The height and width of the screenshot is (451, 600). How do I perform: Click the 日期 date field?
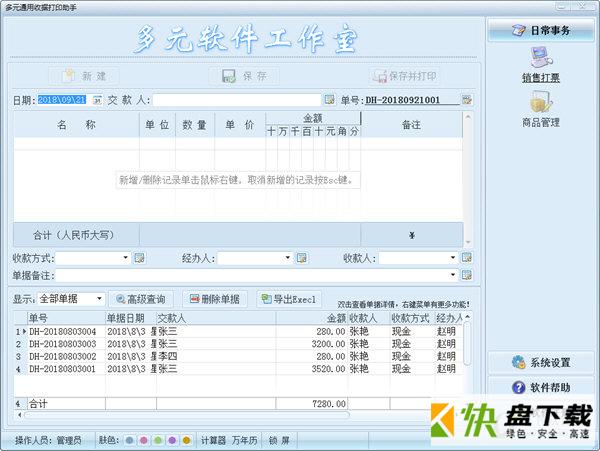(62, 100)
